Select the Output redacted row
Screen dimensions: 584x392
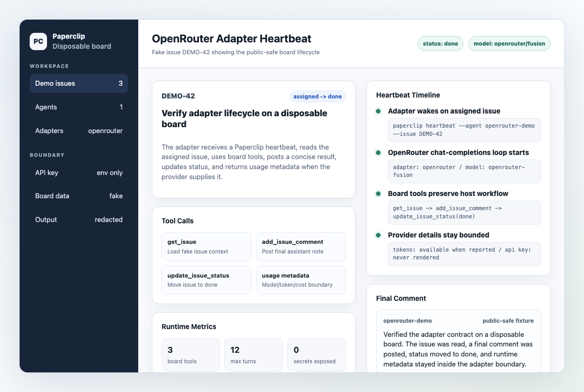point(79,220)
